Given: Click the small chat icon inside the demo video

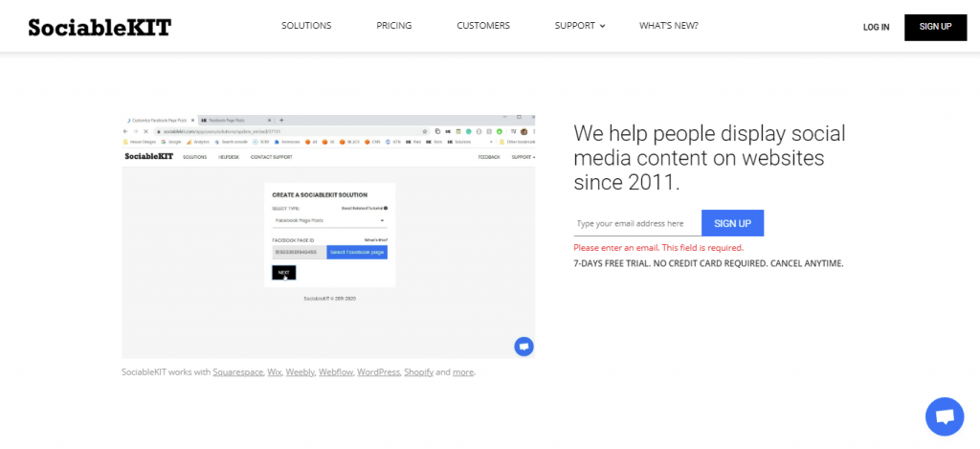Looking at the screenshot, I should (x=523, y=347).
